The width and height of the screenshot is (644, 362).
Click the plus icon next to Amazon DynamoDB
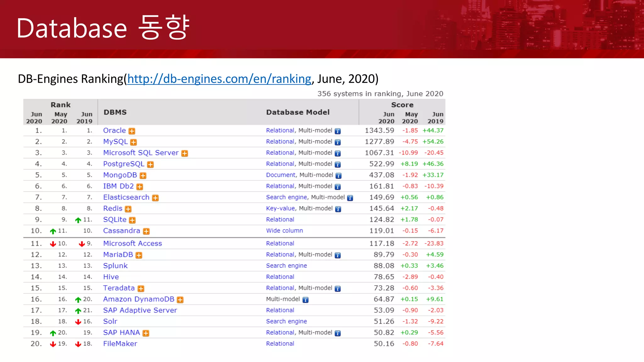point(180,300)
